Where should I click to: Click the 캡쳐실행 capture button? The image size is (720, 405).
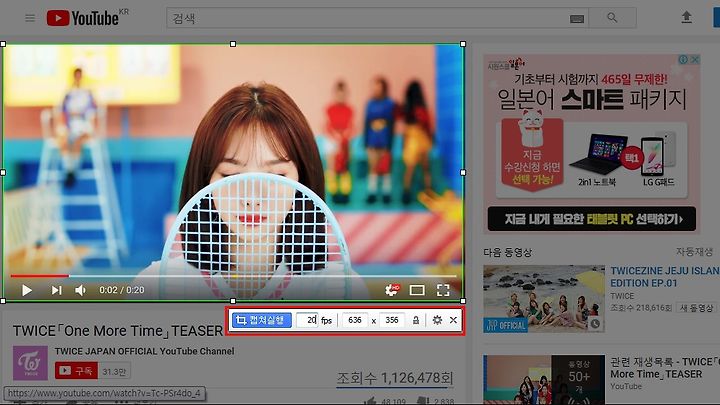(262, 320)
